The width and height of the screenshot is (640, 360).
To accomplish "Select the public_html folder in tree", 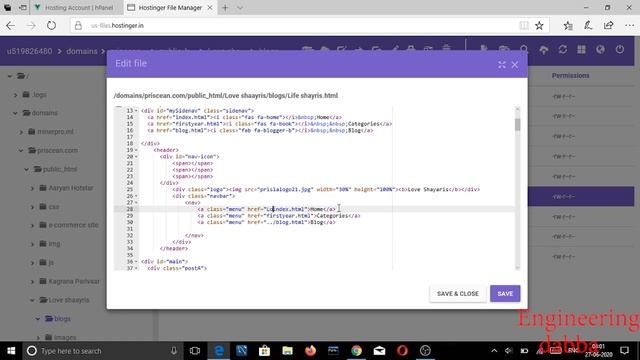I will click(60, 169).
